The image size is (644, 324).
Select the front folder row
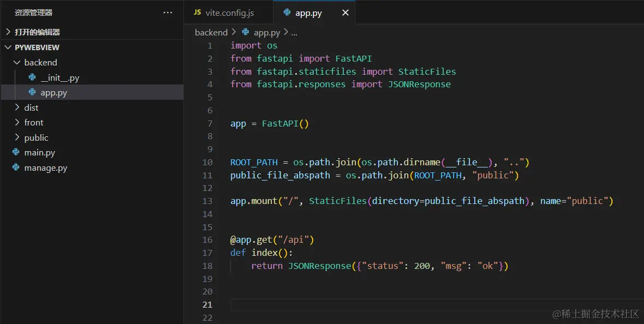click(92, 122)
